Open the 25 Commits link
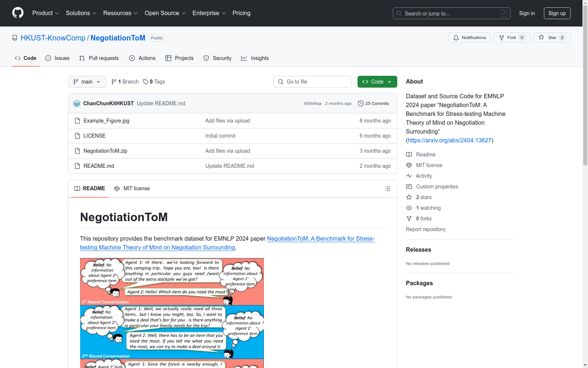 tap(373, 103)
